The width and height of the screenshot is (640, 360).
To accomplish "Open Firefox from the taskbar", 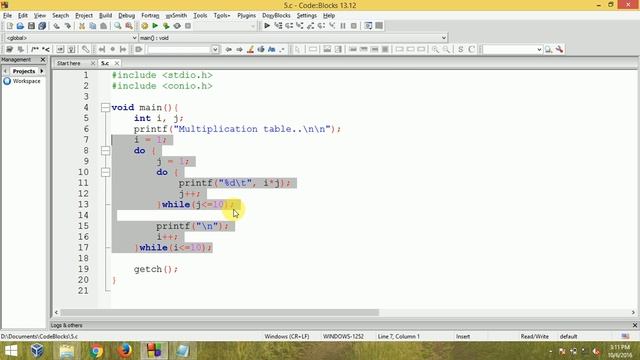I will [125, 351].
